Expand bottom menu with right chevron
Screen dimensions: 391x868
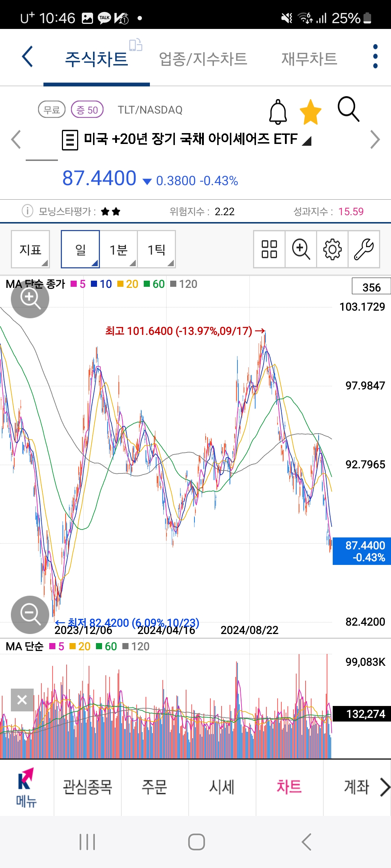pos(385,787)
